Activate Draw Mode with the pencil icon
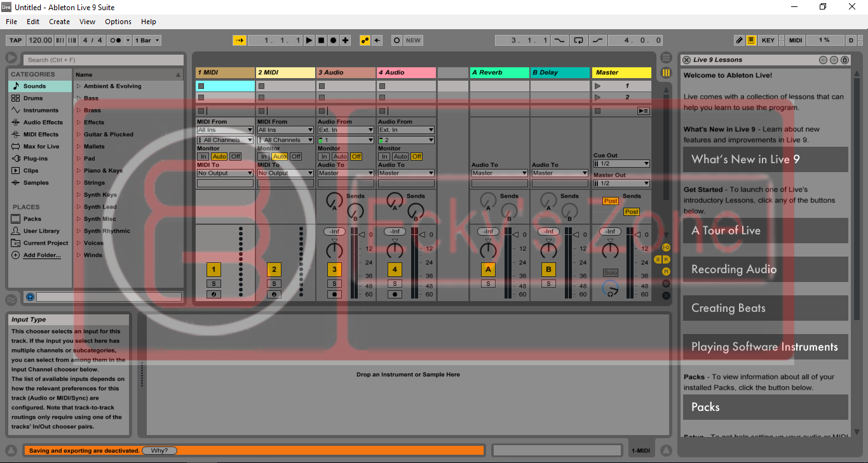This screenshot has height=463, width=868. click(x=739, y=40)
